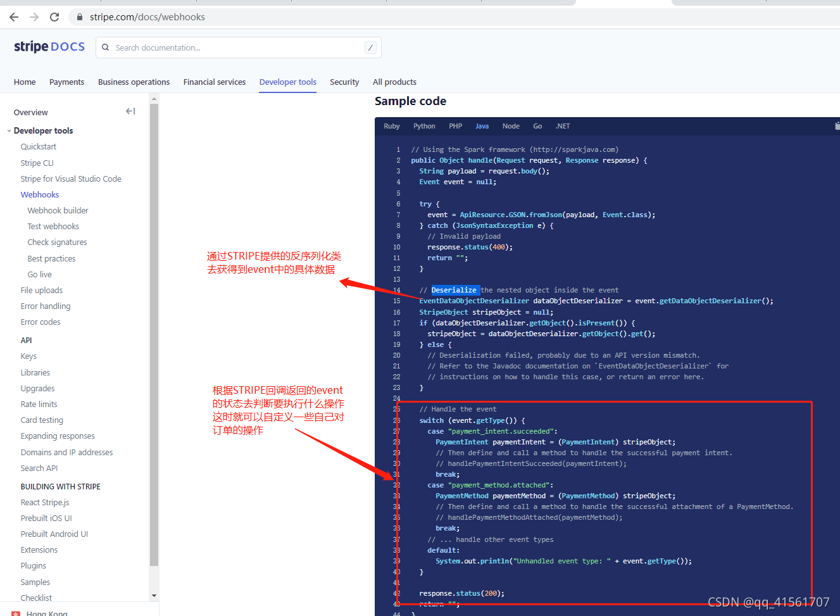Click the highlighted word Deserialize in code
840x616 pixels.
pos(454,290)
